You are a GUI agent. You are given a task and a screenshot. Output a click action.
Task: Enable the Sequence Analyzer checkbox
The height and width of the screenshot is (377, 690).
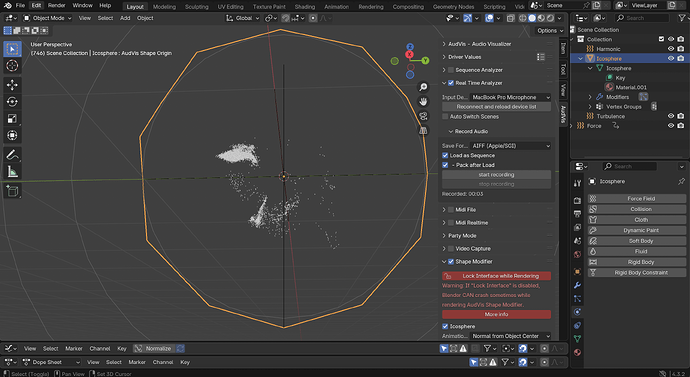[x=451, y=70]
